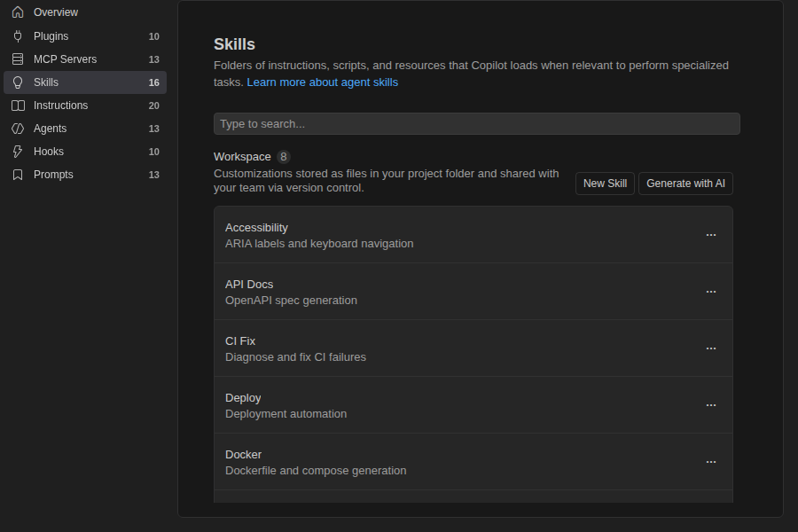798x532 pixels.
Task: Click the Skills lightbulb icon
Action: click(18, 82)
